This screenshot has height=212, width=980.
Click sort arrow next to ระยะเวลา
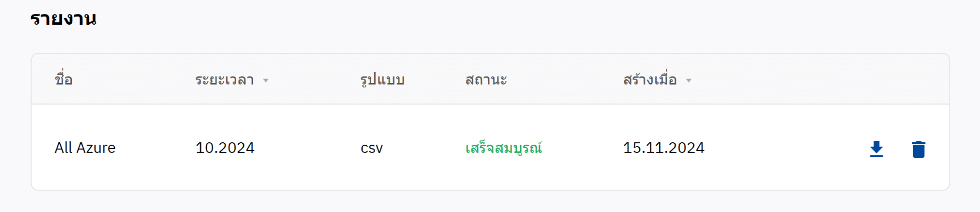pyautogui.click(x=266, y=81)
